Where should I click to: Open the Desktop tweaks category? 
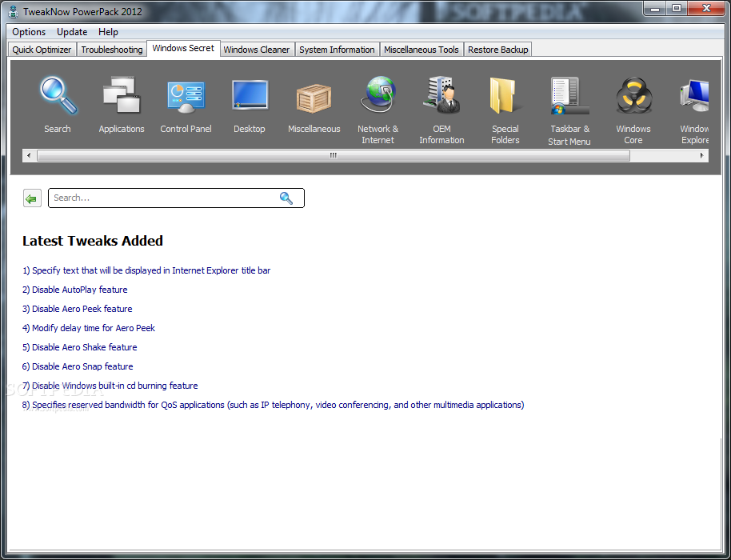(x=250, y=105)
